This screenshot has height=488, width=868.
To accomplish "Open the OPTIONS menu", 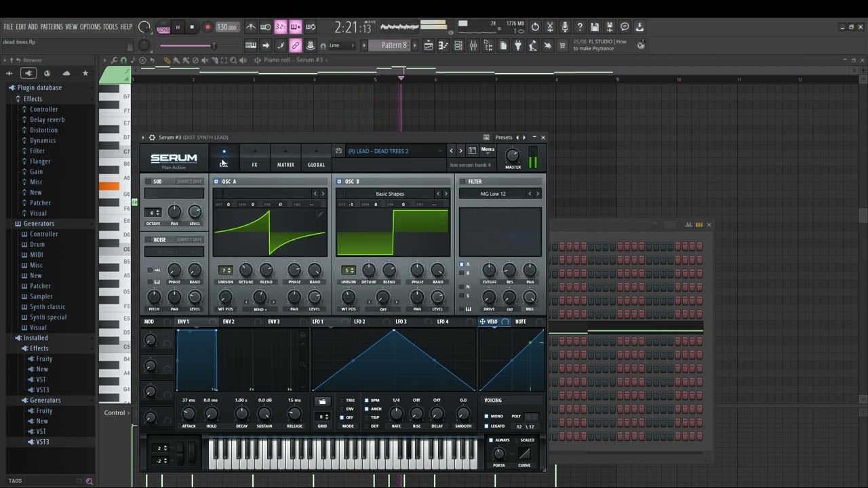I will point(90,27).
